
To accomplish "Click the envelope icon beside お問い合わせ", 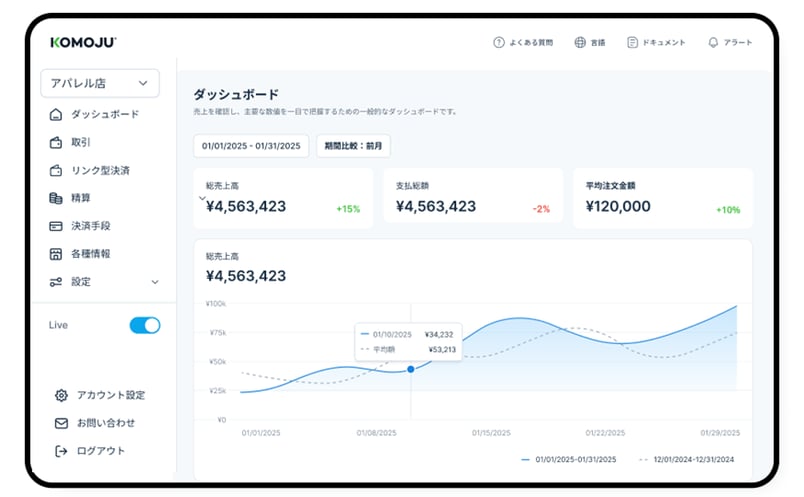I will tap(61, 423).
